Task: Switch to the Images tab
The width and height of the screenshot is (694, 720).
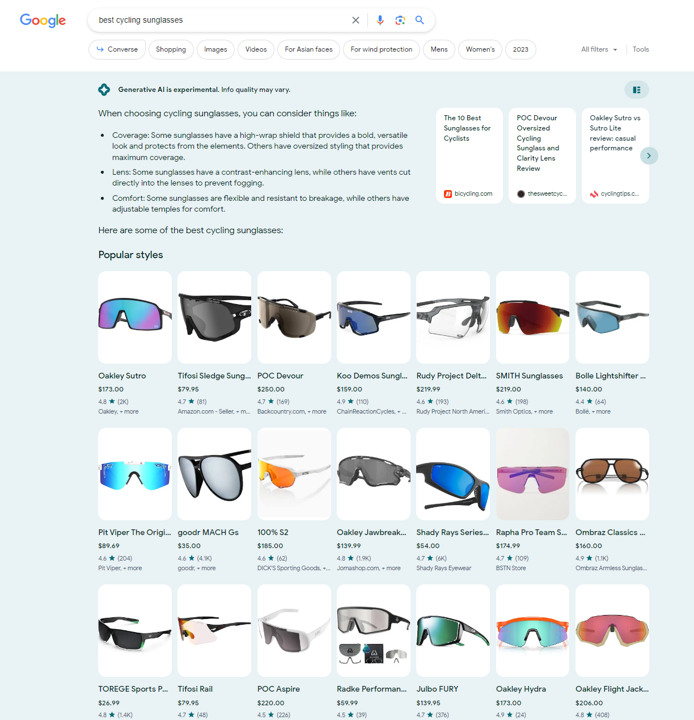Action: click(215, 50)
